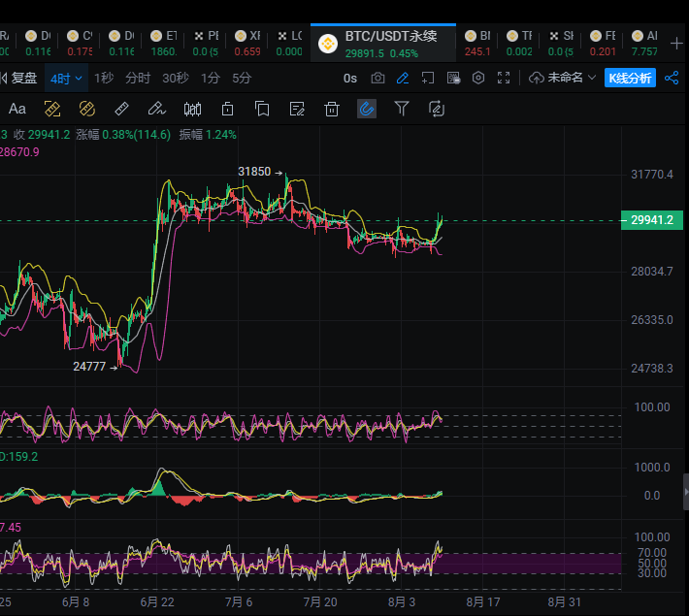Screen dimensions: 689x616
Task: Switch to the 30秒 timeframe
Action: tap(176, 79)
